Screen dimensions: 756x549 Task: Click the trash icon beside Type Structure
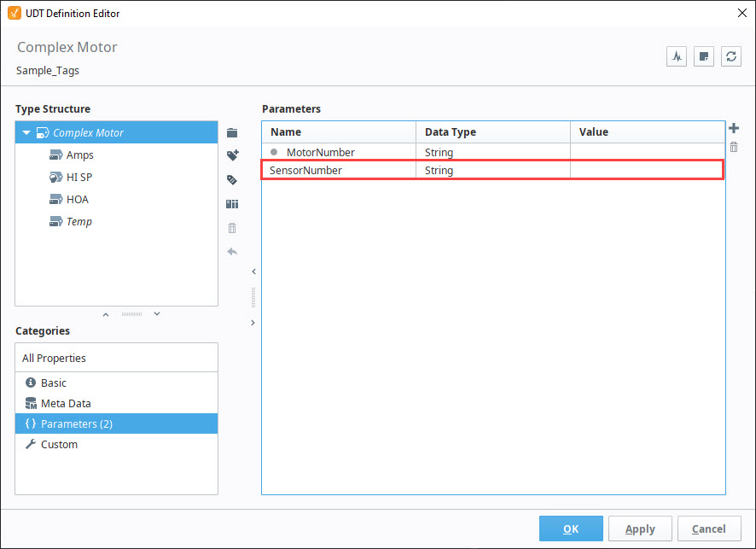coord(232,228)
